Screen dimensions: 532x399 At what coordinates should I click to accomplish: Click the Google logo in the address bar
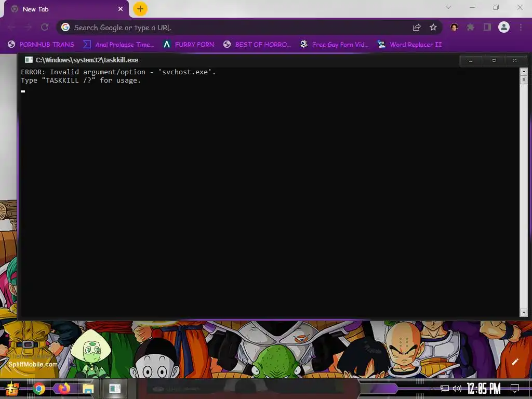tap(65, 27)
